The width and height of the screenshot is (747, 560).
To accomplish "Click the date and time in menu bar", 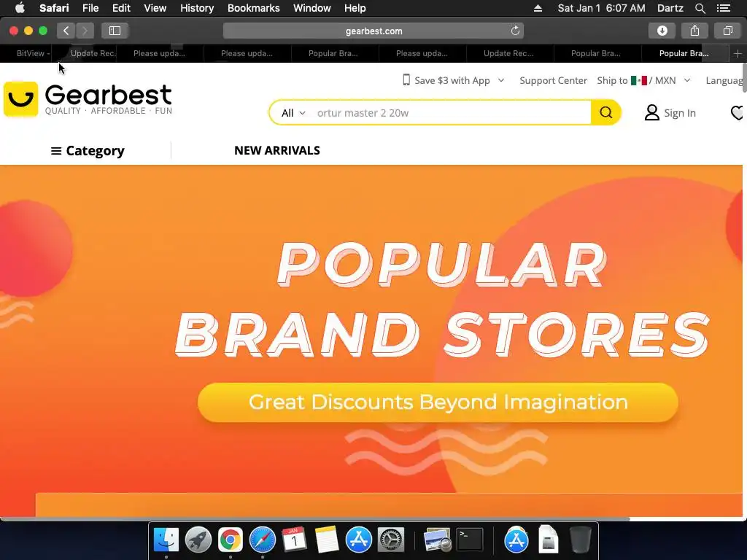I will pyautogui.click(x=601, y=8).
